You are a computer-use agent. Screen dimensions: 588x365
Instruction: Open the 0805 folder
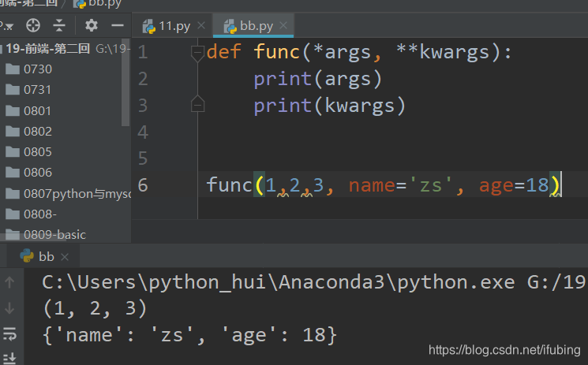point(38,152)
